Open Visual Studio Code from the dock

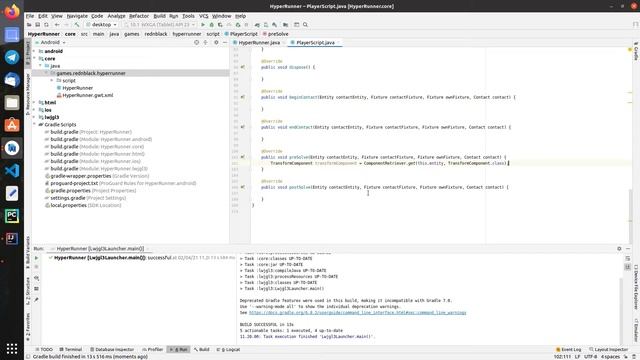pos(12,171)
